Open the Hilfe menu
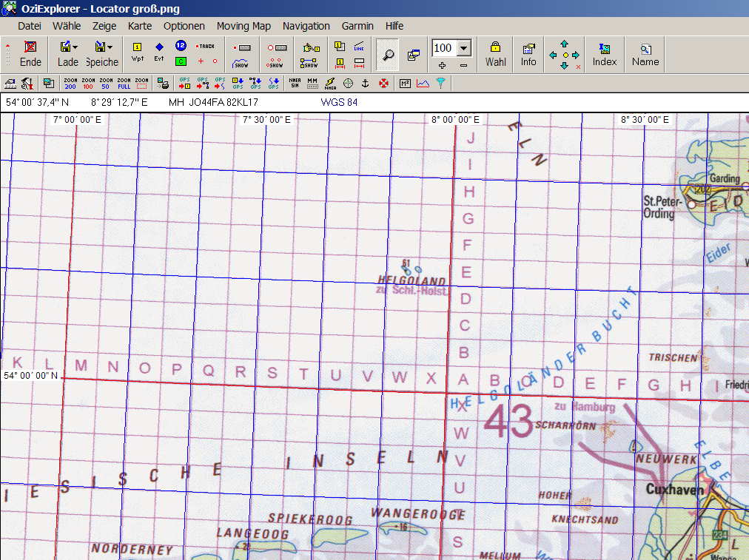Image resolution: width=749 pixels, height=560 pixels. pos(394,26)
